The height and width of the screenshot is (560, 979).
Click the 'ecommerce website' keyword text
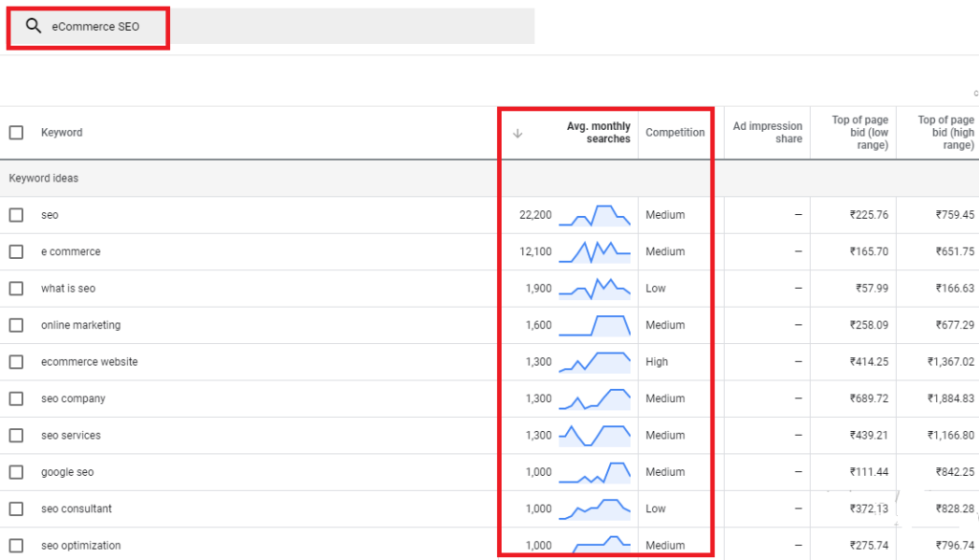click(x=89, y=362)
